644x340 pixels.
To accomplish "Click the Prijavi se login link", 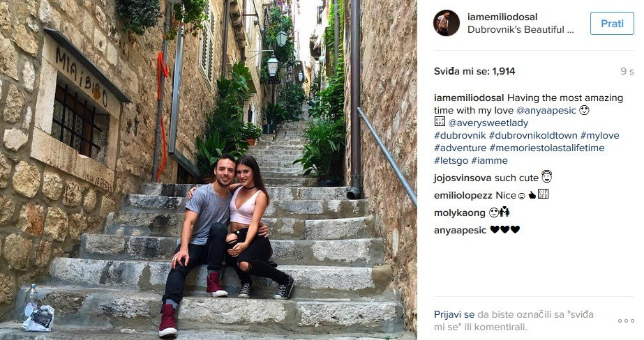I will [x=454, y=315].
